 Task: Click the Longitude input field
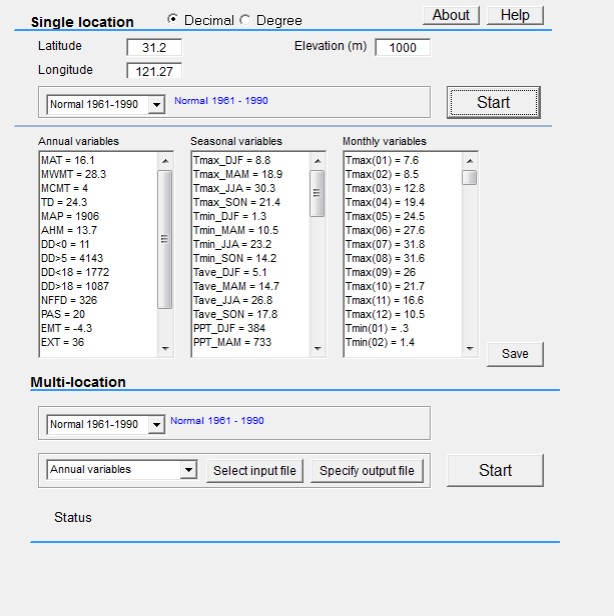pyautogui.click(x=154, y=71)
